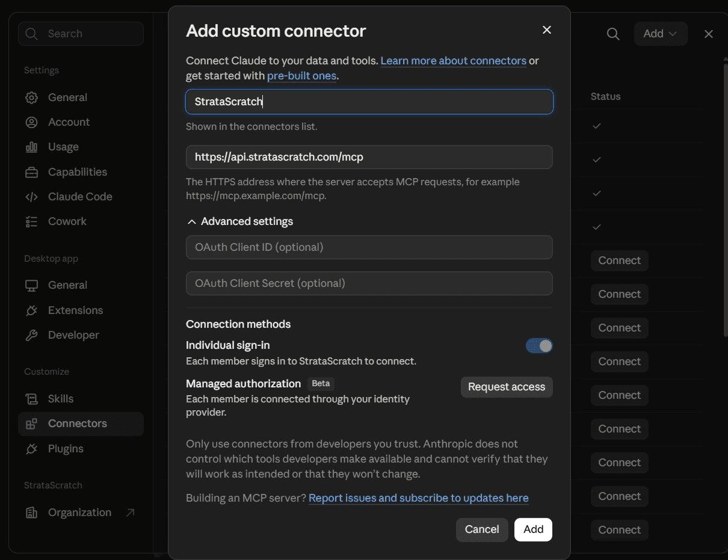Viewport: 728px width, 560px height.
Task: Click the last Connect button at the list bottom
Action: coord(620,530)
